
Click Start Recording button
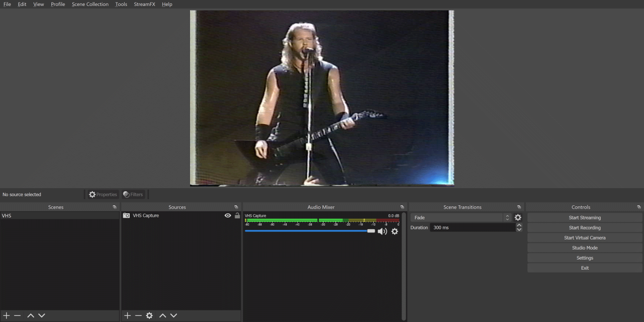(585, 228)
